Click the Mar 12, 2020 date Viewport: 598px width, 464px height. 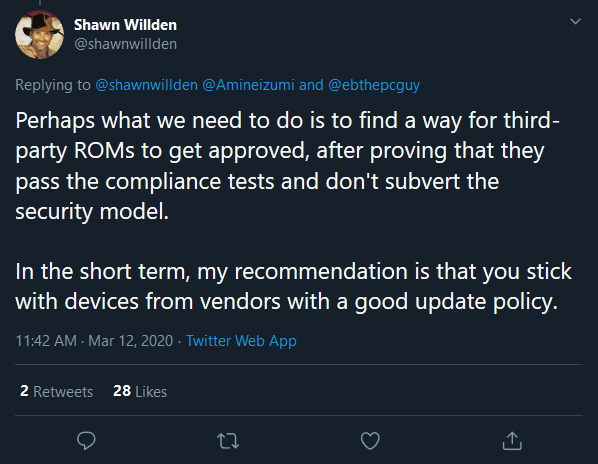click(130, 341)
